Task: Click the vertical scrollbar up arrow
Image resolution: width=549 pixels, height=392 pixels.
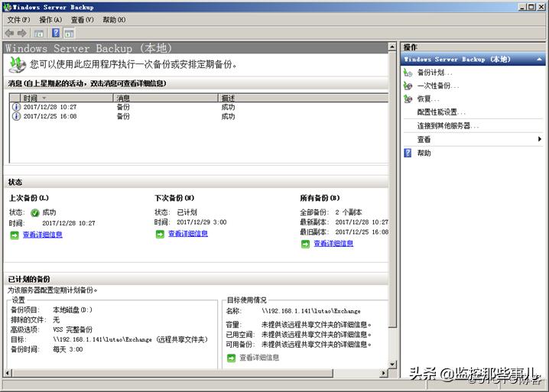Action: point(392,47)
